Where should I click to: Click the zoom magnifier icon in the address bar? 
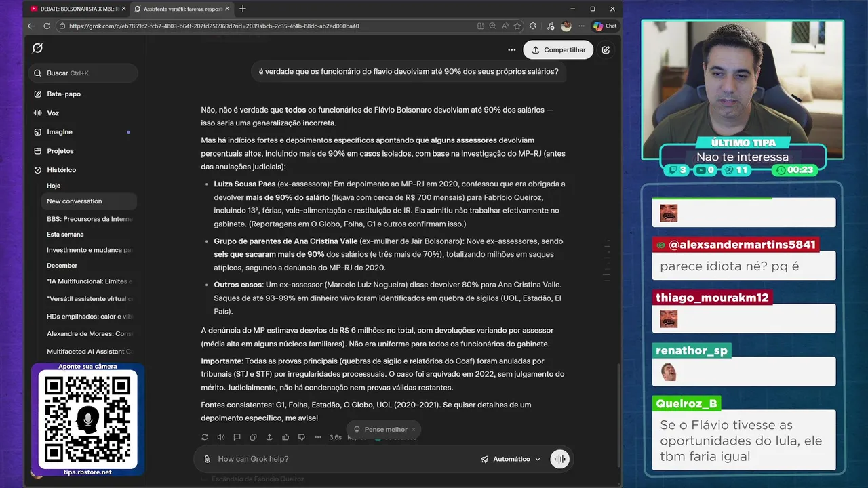(493, 26)
